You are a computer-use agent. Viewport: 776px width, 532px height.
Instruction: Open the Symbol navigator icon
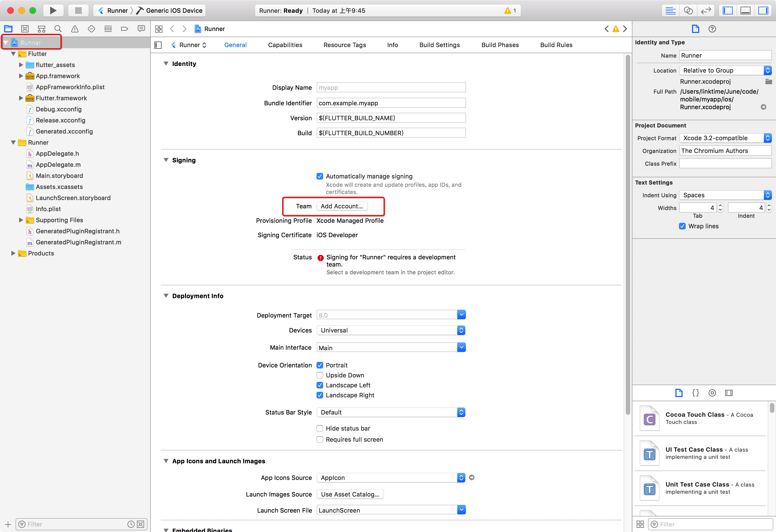pos(41,29)
